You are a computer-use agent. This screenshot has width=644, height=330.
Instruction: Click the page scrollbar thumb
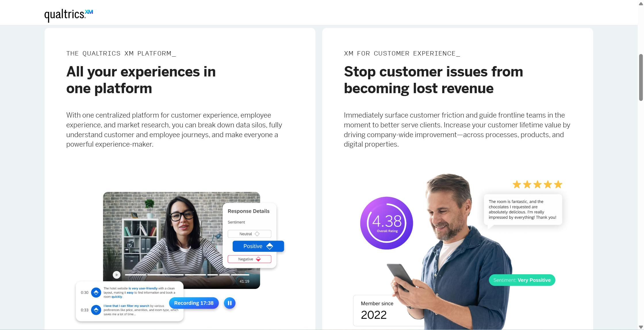point(641,77)
